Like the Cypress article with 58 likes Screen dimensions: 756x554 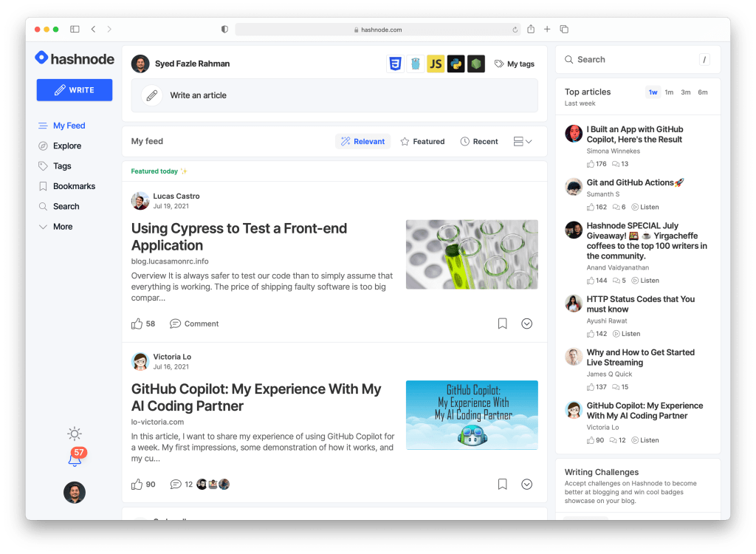click(x=143, y=324)
